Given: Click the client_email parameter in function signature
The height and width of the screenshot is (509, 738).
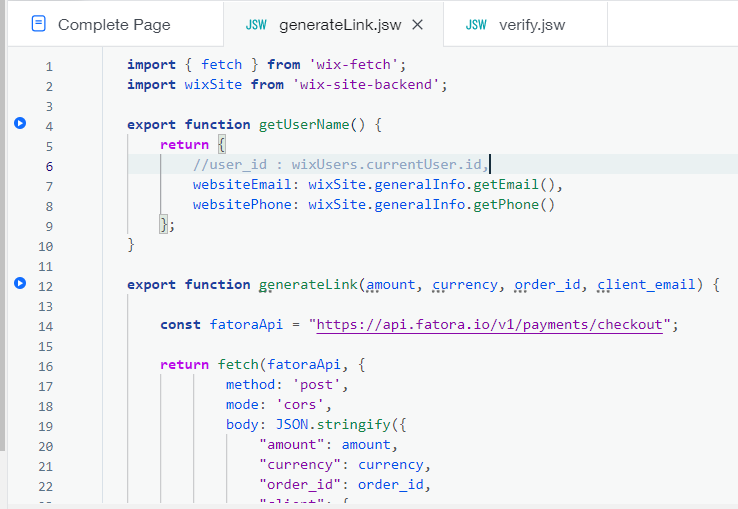Looking at the screenshot, I should (646, 284).
